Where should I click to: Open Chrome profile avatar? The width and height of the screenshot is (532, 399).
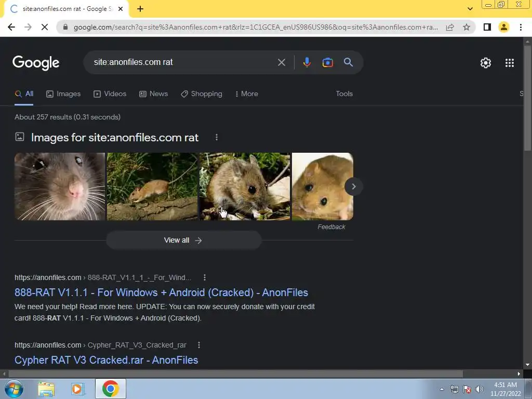504,27
